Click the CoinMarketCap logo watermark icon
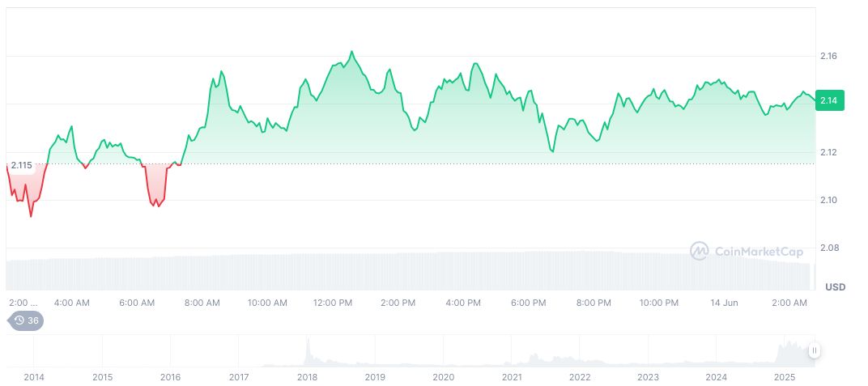The height and width of the screenshot is (386, 868). tap(699, 252)
